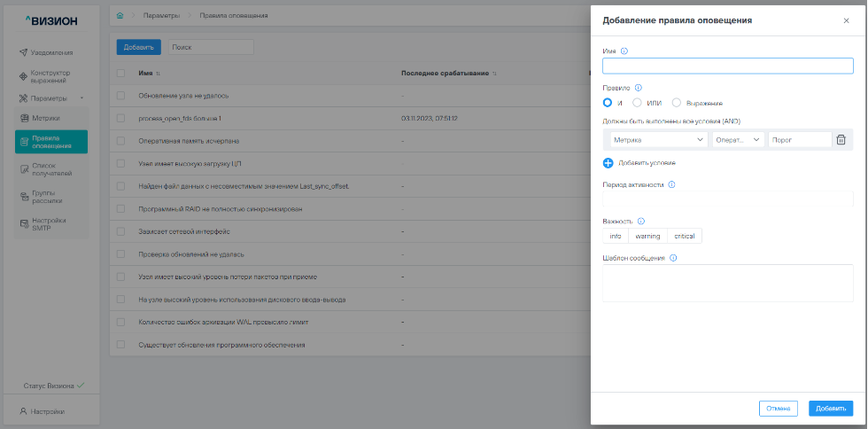Click info icon beside Шаблон сообщения
The image size is (868, 429).
(674, 258)
